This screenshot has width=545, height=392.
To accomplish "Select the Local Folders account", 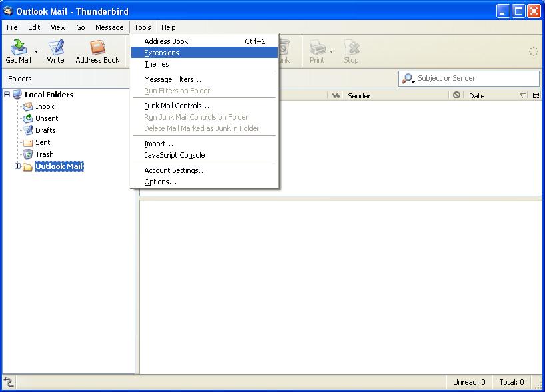I will (49, 95).
